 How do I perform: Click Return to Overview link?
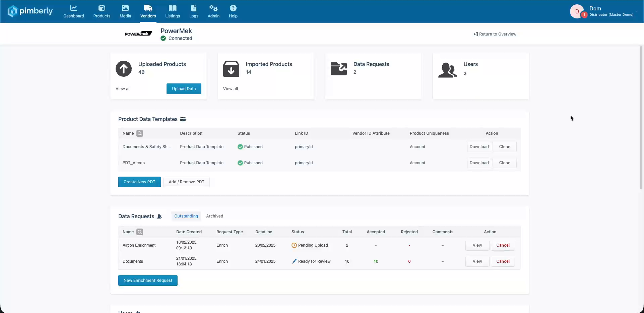coord(495,34)
